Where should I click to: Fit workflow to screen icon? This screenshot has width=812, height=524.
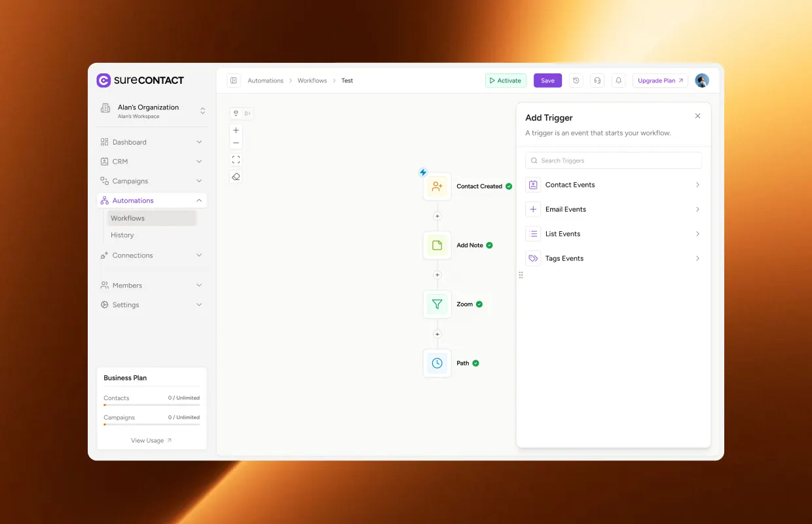[236, 160]
